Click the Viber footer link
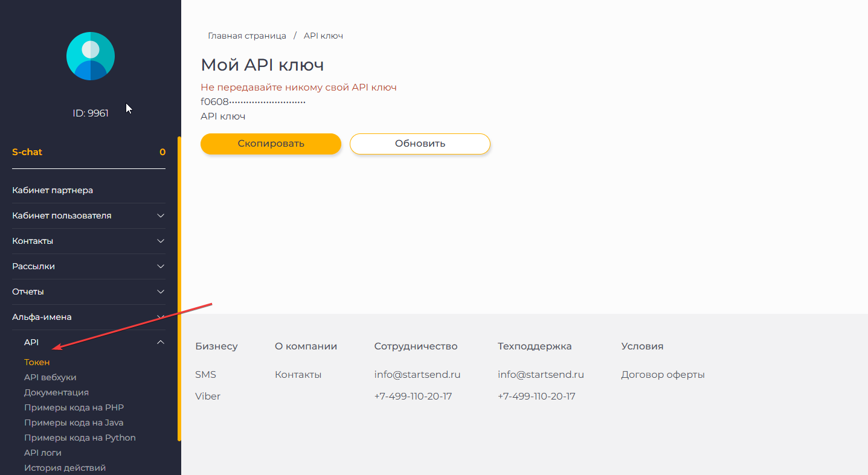868x475 pixels. [x=208, y=397]
